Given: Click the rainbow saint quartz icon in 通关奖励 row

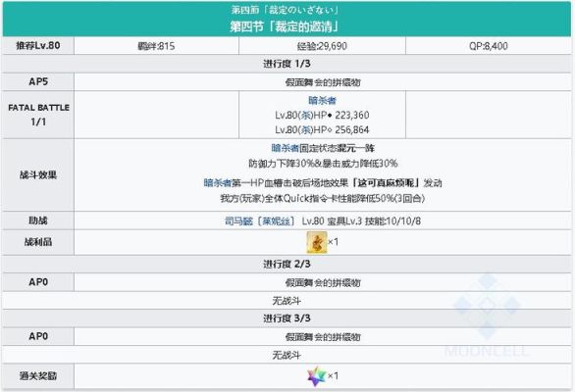Looking at the screenshot, I should (317, 376).
